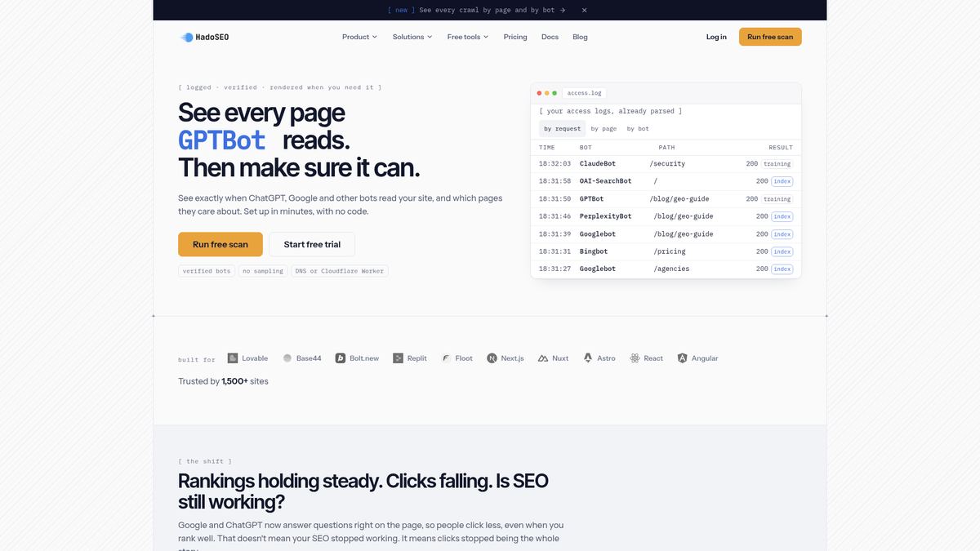This screenshot has width=980, height=551.
Task: Click the /security path cell
Action: (667, 164)
